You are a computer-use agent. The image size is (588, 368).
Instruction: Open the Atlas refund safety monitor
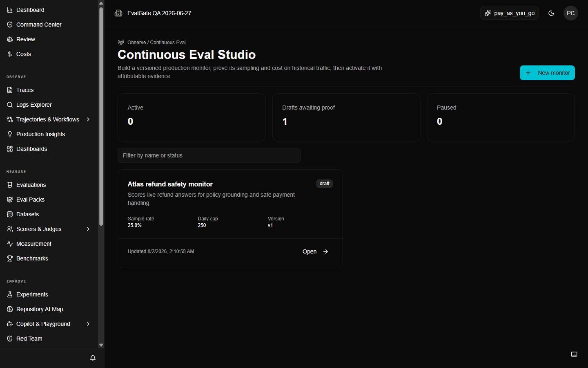(315, 251)
